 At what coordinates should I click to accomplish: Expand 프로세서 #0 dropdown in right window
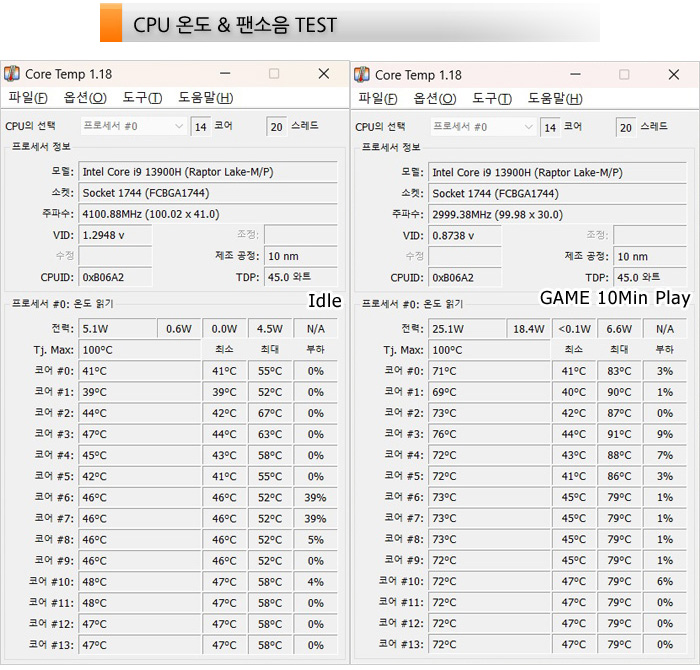527,127
